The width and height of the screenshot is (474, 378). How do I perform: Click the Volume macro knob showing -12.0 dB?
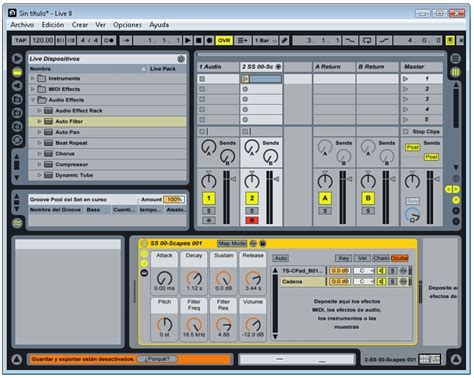point(253,324)
